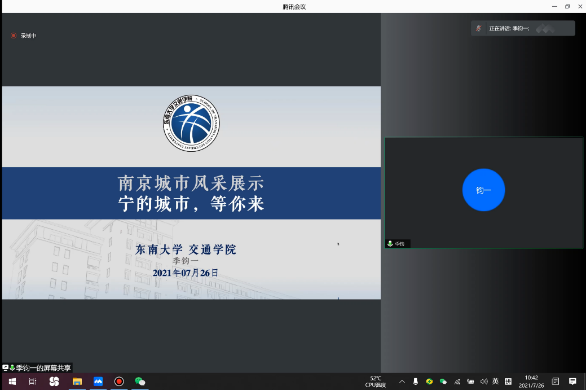The image size is (586, 390).
Task: Select the blue "钧一" participant avatar
Action: point(484,190)
